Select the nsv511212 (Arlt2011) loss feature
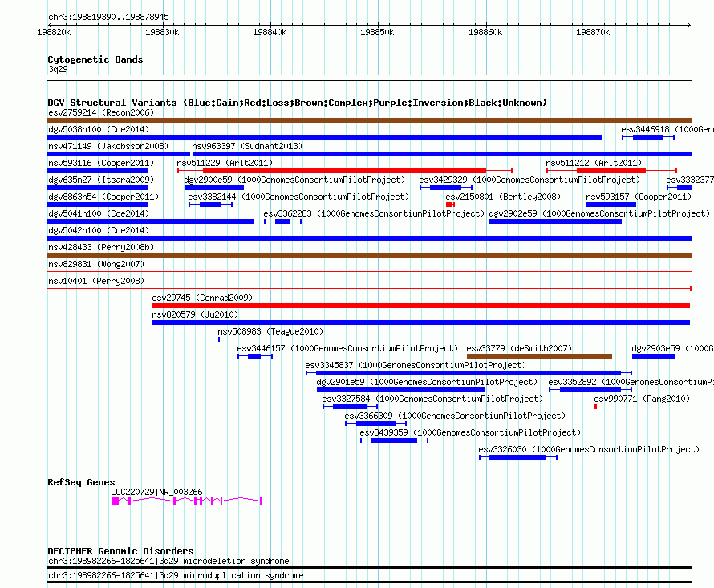The width and height of the screenshot is (714, 588). click(x=611, y=171)
